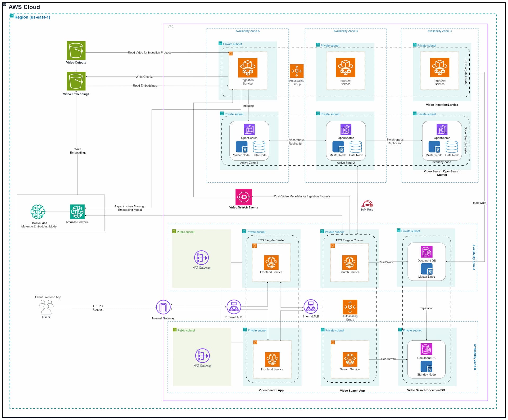Image resolution: width=508 pixels, height=420 pixels.
Task: Select the Document DB icon above Standby Node
Action: (426, 349)
